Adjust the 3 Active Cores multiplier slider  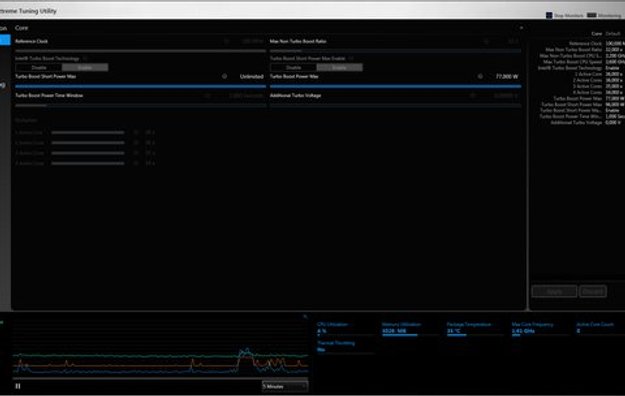tap(88, 153)
